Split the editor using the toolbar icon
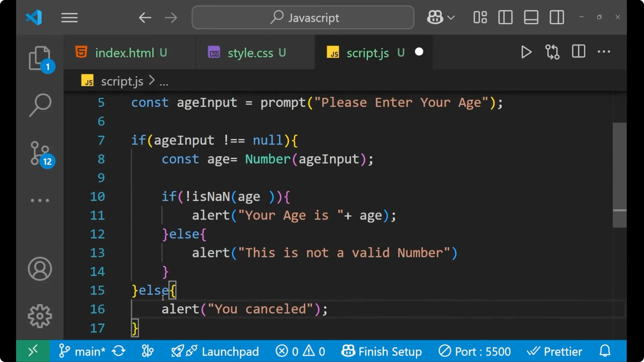This screenshot has width=644, height=362. click(x=578, y=52)
